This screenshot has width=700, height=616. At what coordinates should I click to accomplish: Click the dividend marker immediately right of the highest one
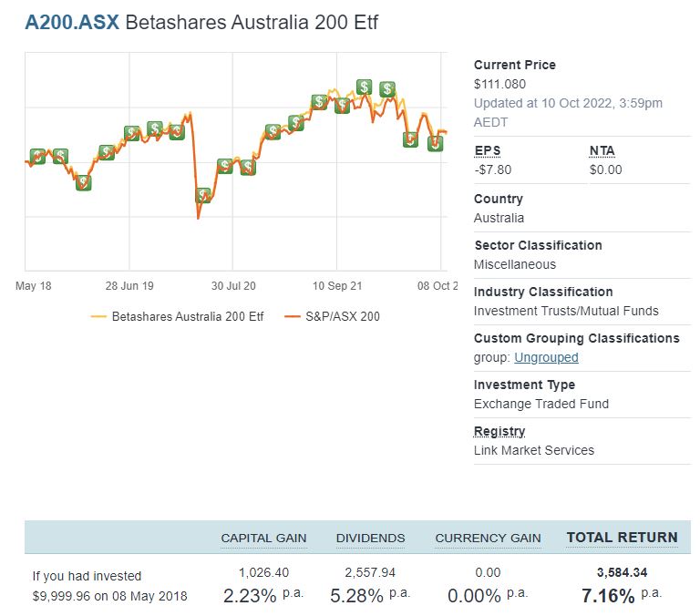[387, 88]
